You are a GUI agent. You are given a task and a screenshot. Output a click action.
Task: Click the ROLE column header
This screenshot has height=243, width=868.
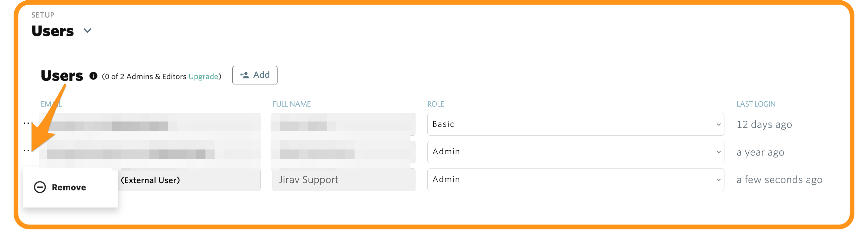pyautogui.click(x=436, y=104)
